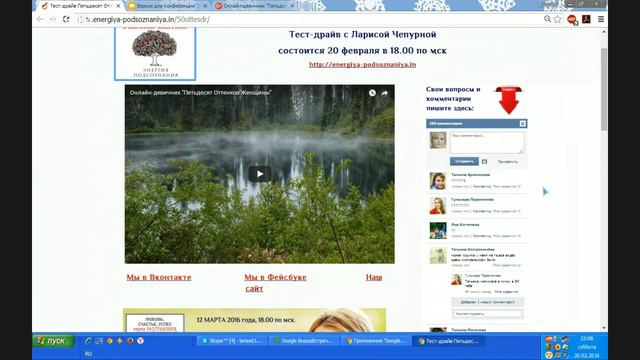The image size is (640, 360).
Task: Open the video title 'Онлайн-девичник' link
Action: [x=200, y=93]
